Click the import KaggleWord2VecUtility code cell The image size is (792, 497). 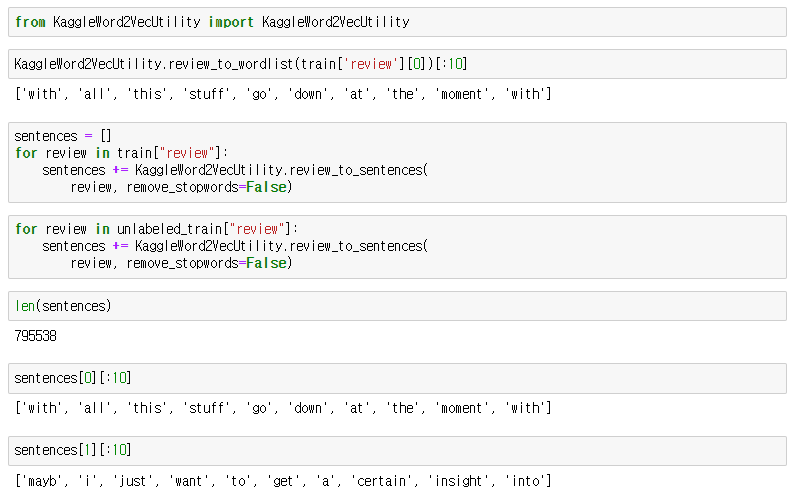(x=397, y=22)
